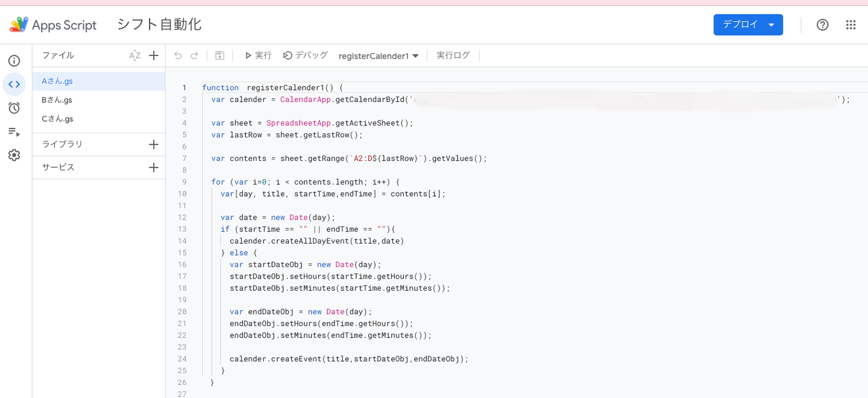This screenshot has width=868, height=398.
Task: Click the var endDateObj line
Action: point(301,312)
